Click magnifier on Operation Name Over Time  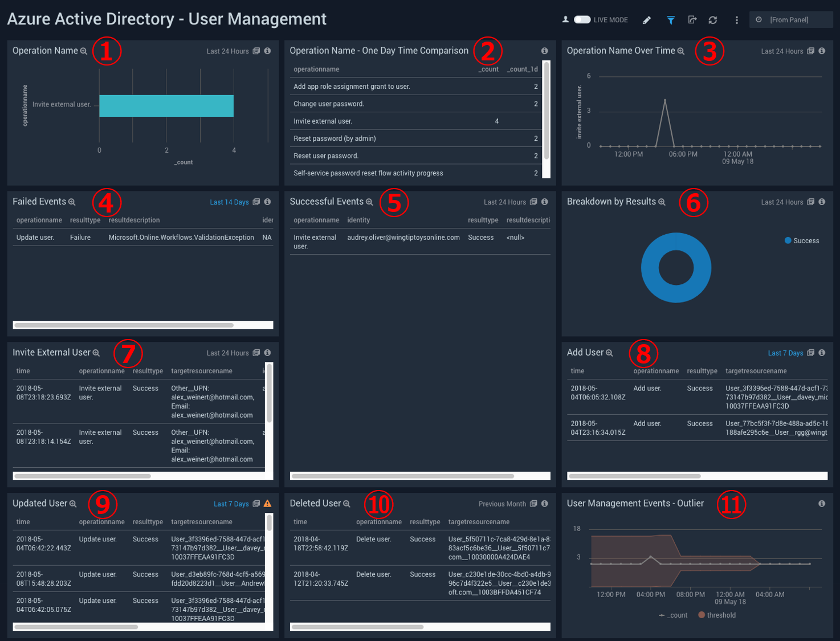coord(681,51)
